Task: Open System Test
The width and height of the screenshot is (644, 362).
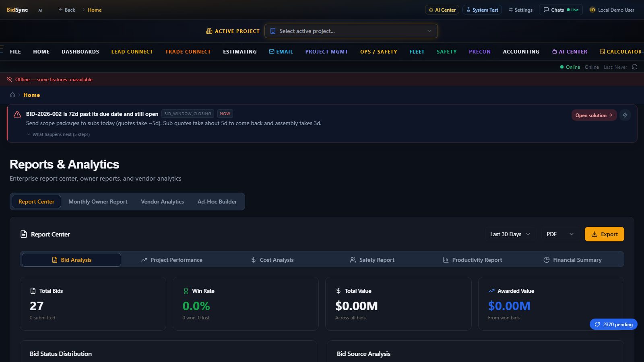Action: click(482, 10)
